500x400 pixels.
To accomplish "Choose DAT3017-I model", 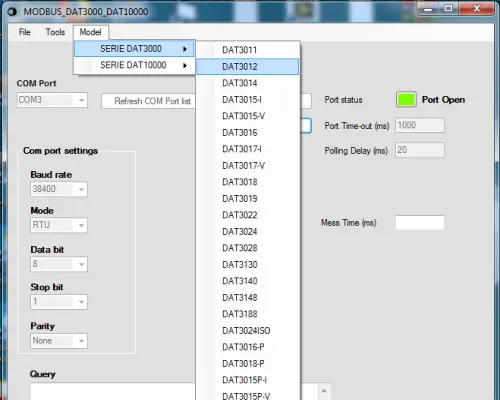I will (x=248, y=149).
